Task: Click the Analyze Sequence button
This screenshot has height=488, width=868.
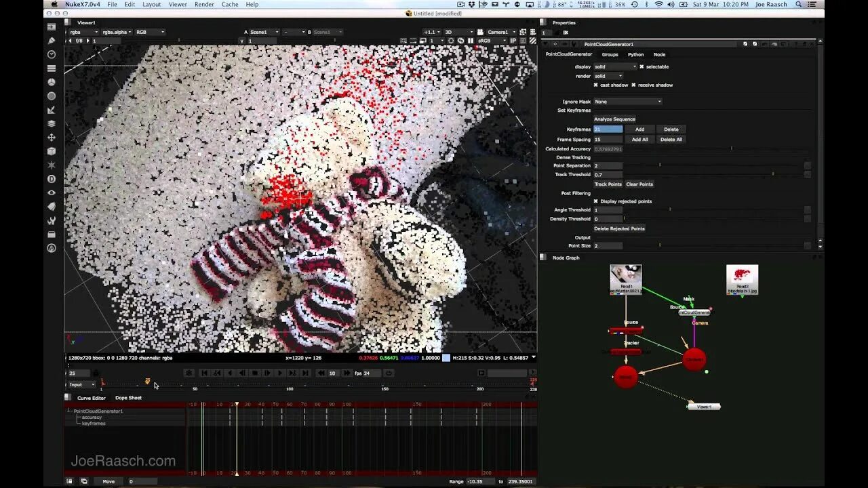Action: 615,119
